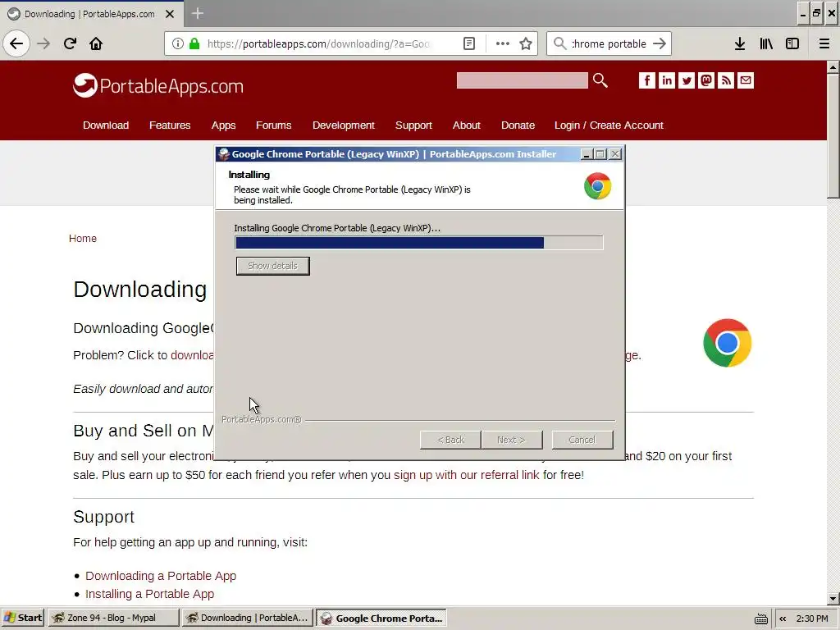Click Cancel in the installer

(x=582, y=440)
